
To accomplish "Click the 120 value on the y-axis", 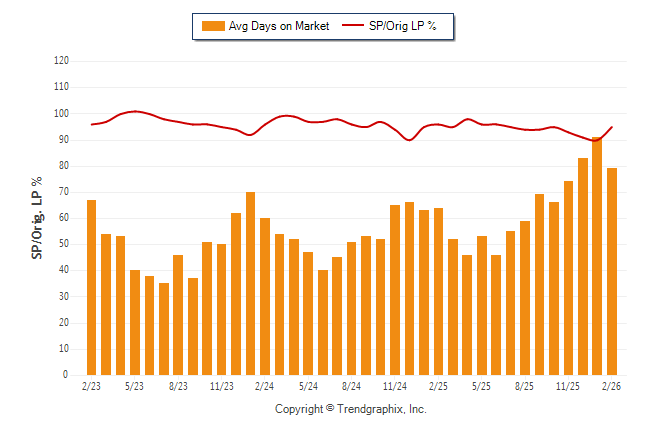I will [61, 61].
